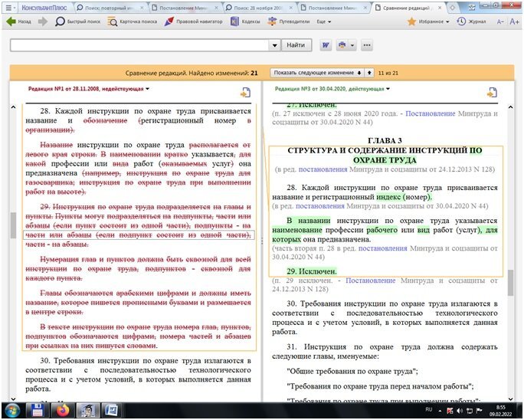Click the right pane scrollbar thumb
The width and height of the screenshot is (524, 420).
(x=511, y=283)
